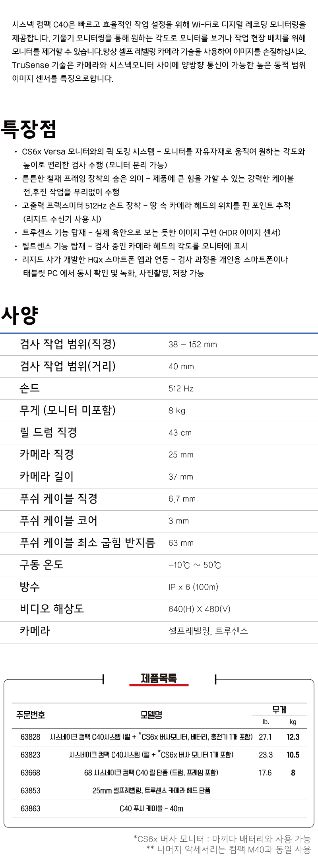Click the '512 Hz' spec value
Viewport: 318px width, 868px height.
181,389
